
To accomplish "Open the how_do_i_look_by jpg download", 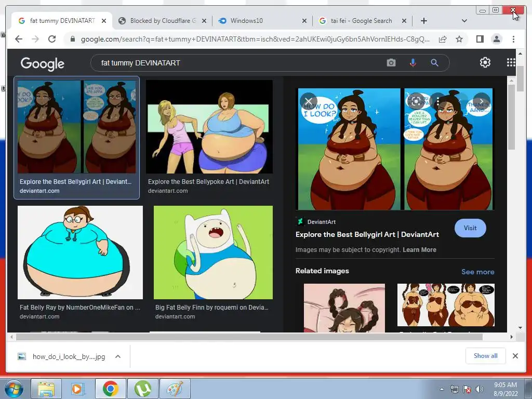I will pos(62,356).
